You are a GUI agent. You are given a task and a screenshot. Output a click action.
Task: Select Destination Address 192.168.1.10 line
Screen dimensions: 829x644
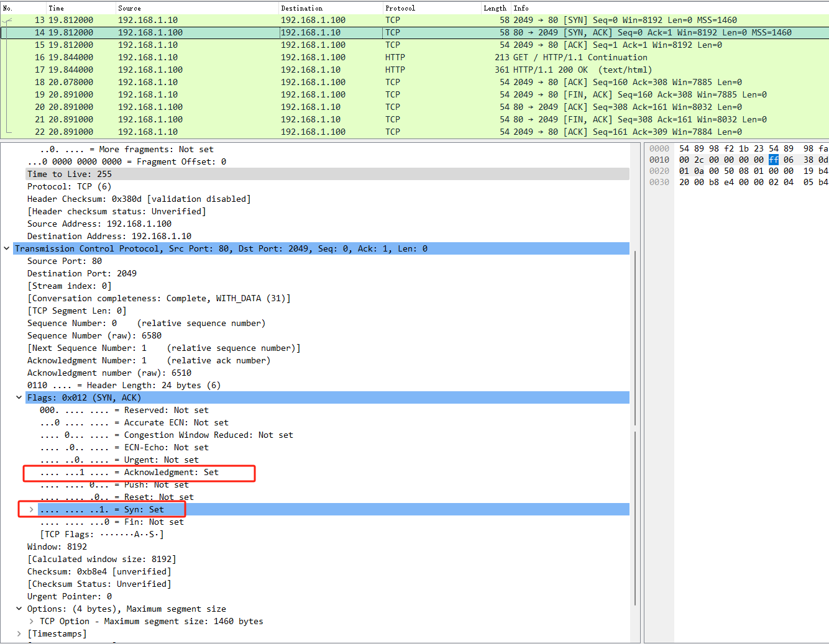(109, 236)
